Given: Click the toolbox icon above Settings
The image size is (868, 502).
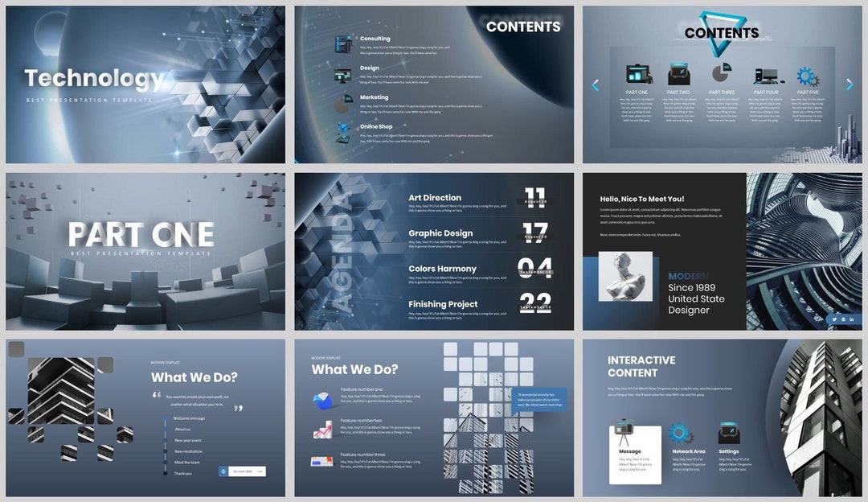Looking at the screenshot, I should pos(729,432).
